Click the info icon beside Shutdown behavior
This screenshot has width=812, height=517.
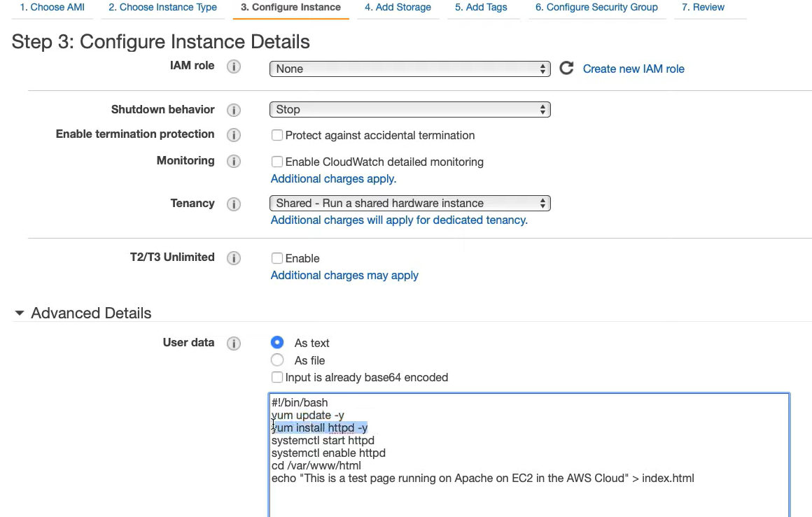[x=234, y=111]
